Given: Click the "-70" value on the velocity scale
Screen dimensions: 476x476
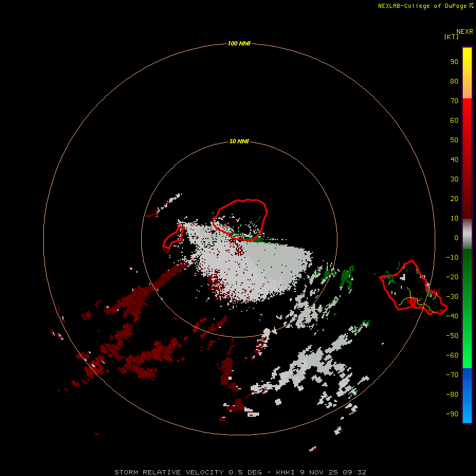Looking at the screenshot, I should coord(452,375).
